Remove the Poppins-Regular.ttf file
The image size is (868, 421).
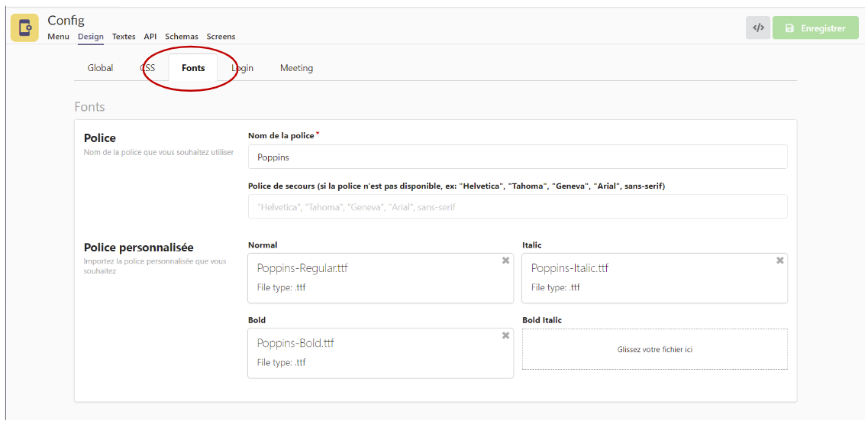click(505, 261)
